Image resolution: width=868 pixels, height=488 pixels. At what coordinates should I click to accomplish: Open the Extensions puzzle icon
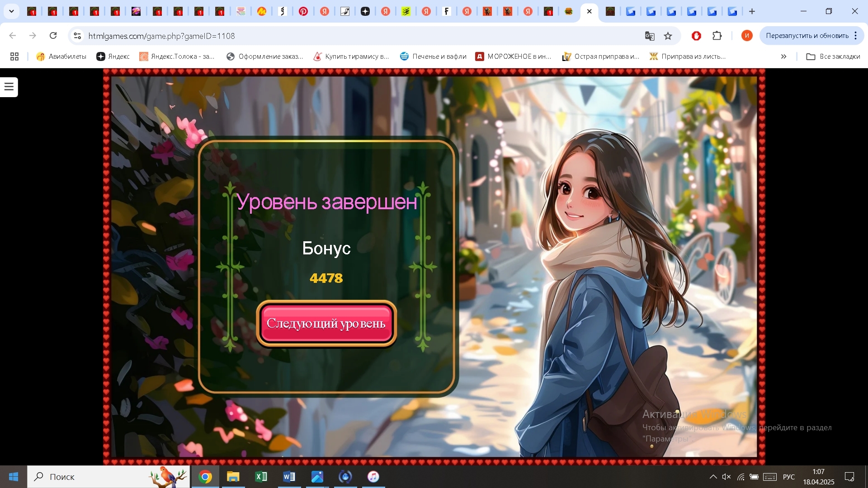[x=717, y=36]
